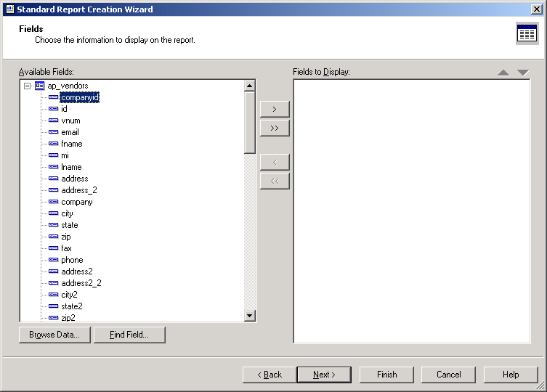Select the lname field in the list

coord(71,167)
